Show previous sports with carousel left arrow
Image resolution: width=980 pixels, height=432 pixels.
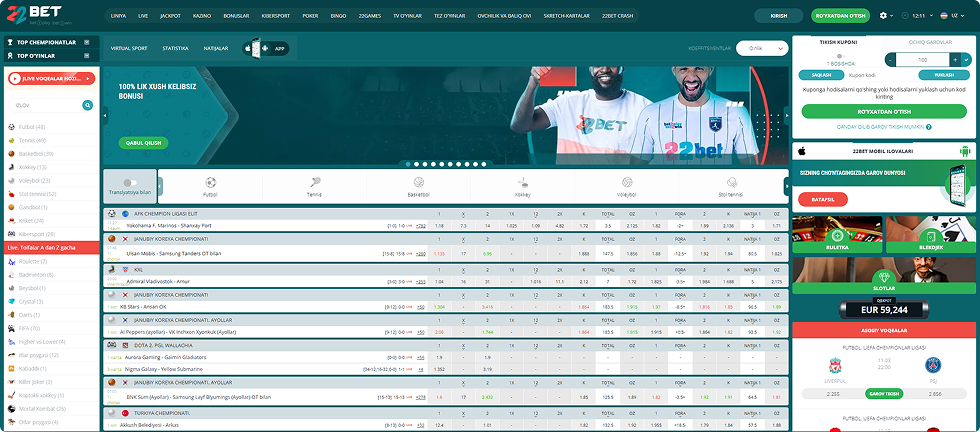[x=160, y=186]
